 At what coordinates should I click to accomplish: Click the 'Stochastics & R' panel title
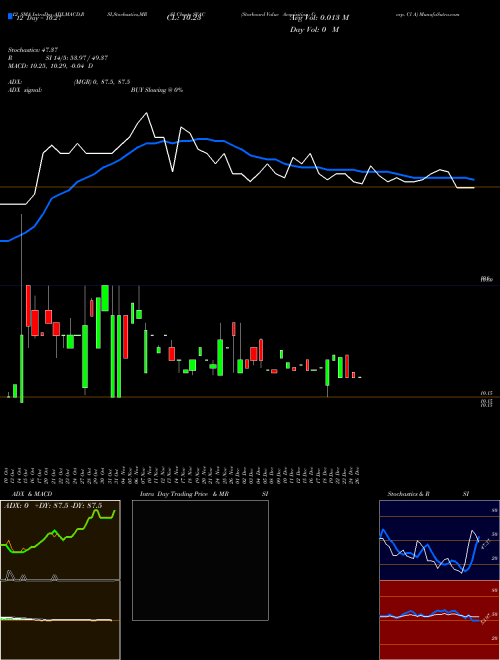(x=409, y=494)
